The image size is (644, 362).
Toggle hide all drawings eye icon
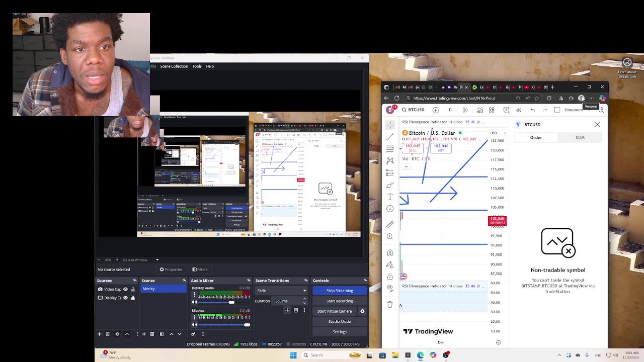pyautogui.click(x=390, y=289)
